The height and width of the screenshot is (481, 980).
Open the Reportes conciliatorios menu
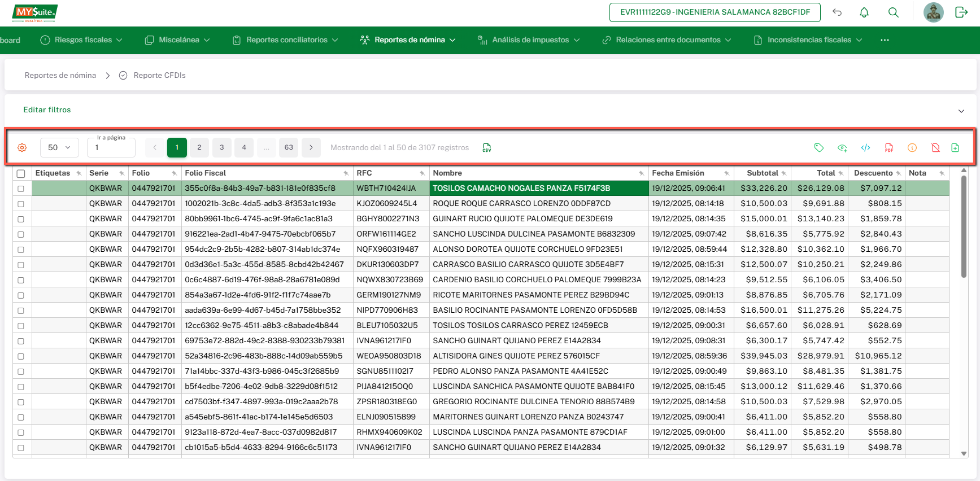tap(286, 40)
